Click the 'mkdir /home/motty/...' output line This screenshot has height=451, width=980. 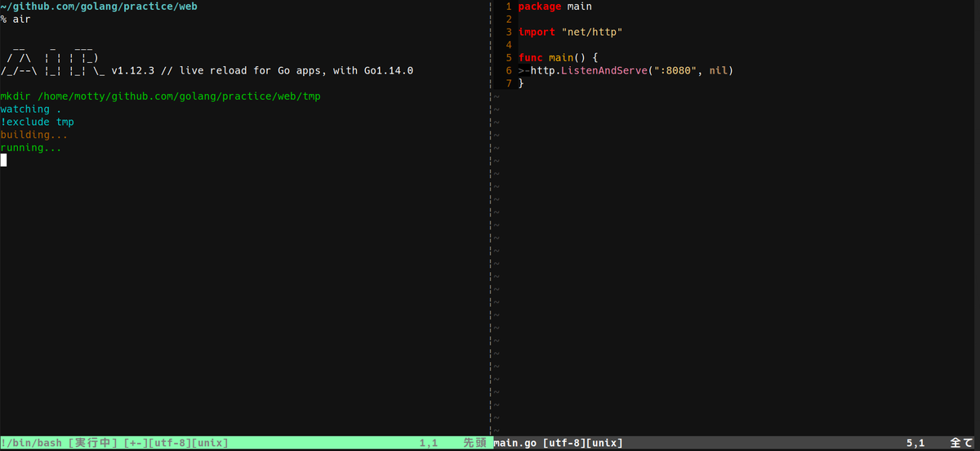pos(161,96)
